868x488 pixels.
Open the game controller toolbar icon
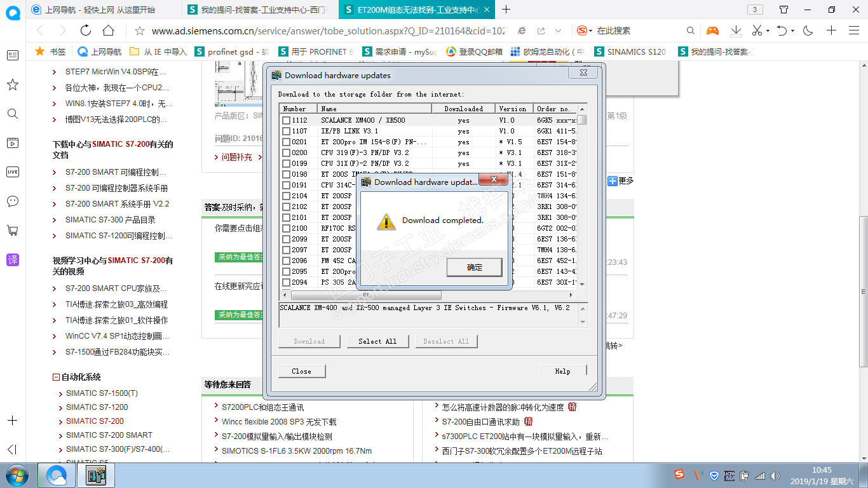coord(713,30)
